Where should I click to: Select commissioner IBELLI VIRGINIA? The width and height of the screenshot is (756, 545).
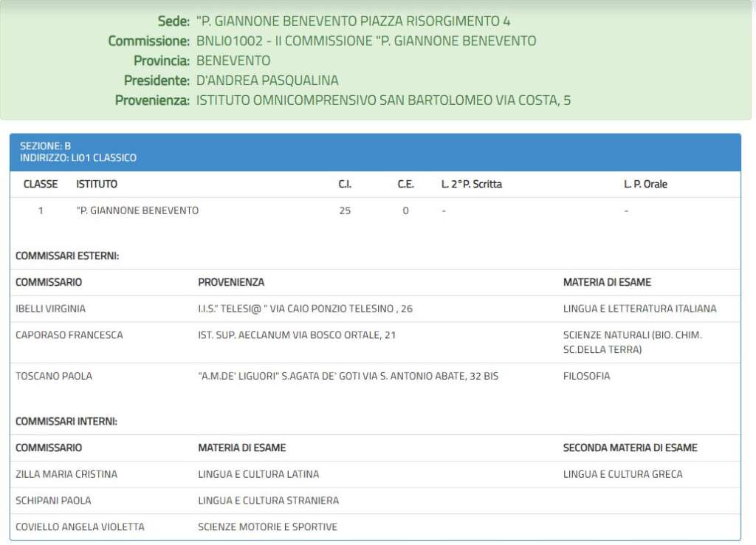pos(51,309)
